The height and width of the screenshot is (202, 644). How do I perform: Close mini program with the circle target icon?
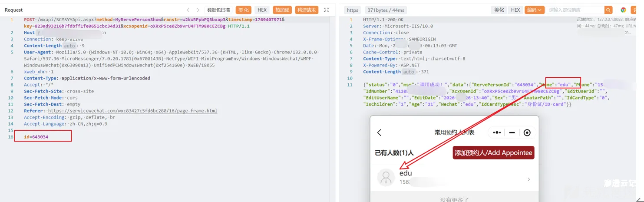527,132
